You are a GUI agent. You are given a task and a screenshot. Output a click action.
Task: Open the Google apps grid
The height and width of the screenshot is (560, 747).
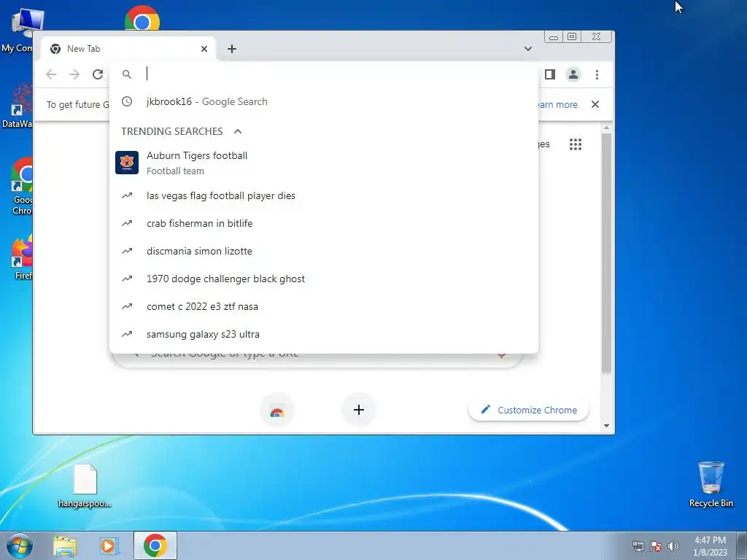[x=576, y=144]
